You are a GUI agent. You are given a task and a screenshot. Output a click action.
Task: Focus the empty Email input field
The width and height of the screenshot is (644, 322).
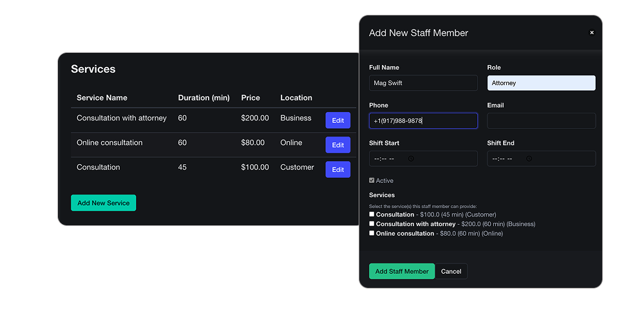pyautogui.click(x=541, y=121)
